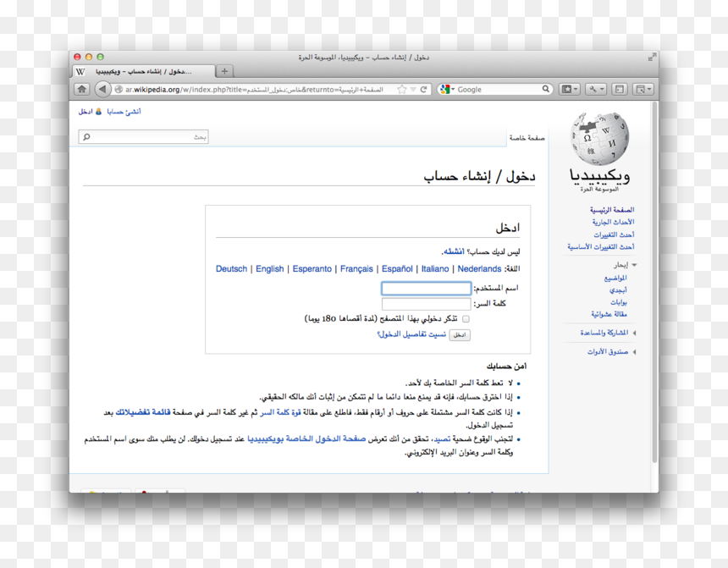This screenshot has width=728, height=568.
Task: Open مقالة عشوائية random article link
Action: pyautogui.click(x=609, y=314)
